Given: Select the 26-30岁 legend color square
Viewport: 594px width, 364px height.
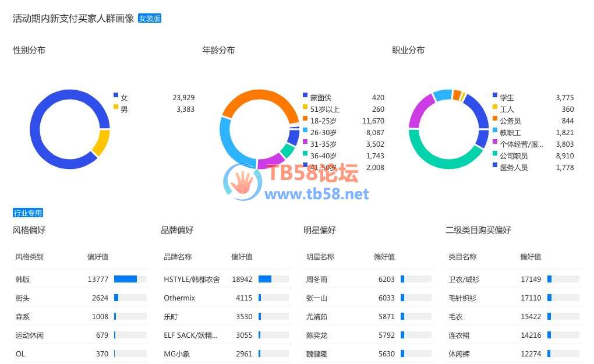Looking at the screenshot, I should coord(305,130).
